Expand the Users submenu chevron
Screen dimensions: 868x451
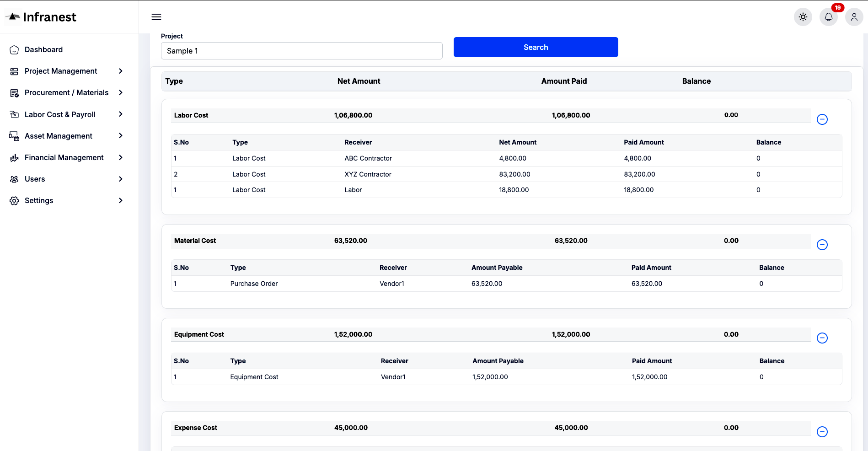tap(121, 179)
